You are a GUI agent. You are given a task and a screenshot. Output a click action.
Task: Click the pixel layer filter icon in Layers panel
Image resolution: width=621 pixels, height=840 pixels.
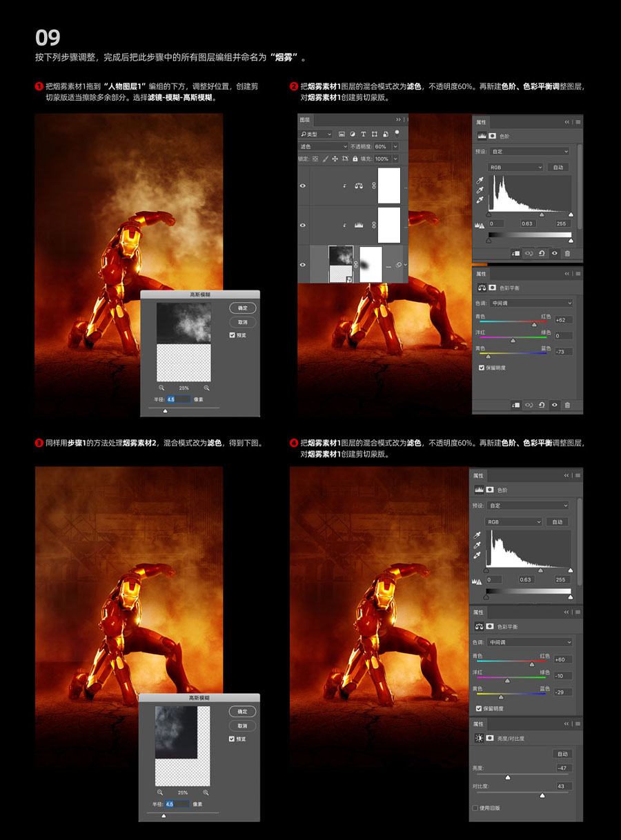pos(342,134)
